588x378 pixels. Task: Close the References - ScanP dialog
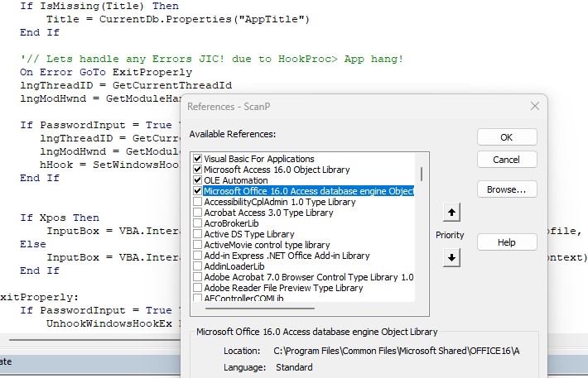point(535,107)
